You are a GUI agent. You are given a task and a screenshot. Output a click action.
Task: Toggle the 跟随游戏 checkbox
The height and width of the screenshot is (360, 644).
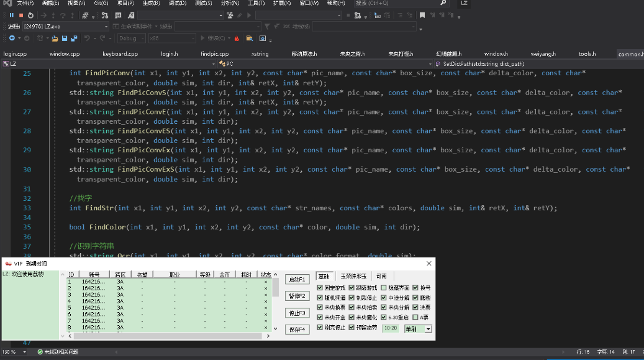pos(351,288)
